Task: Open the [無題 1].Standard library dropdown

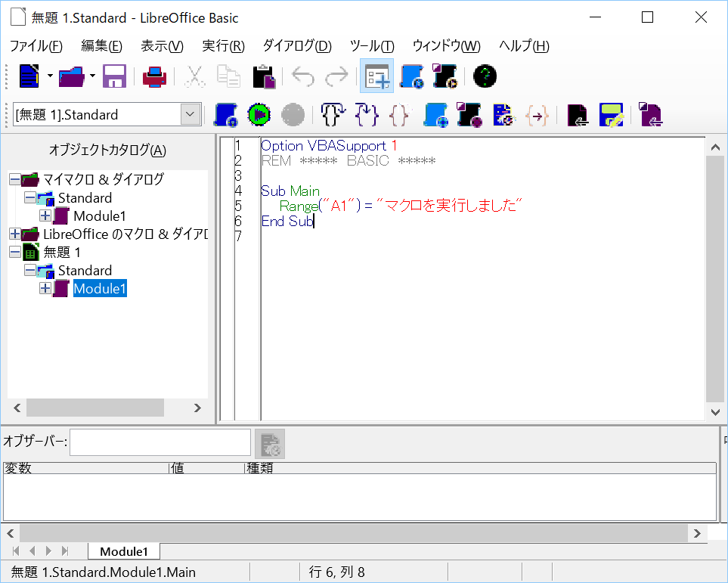Action: 191,114
